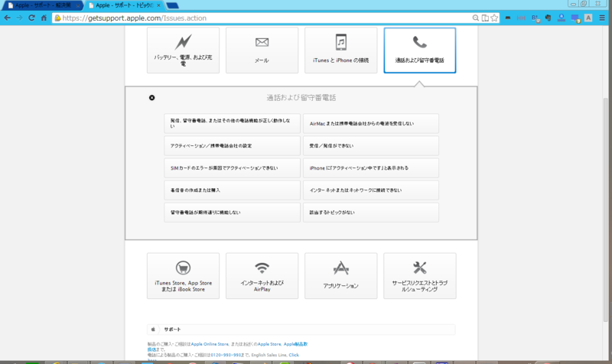Select the phone calls and voicemail tile
The image size is (612, 364).
tap(419, 50)
